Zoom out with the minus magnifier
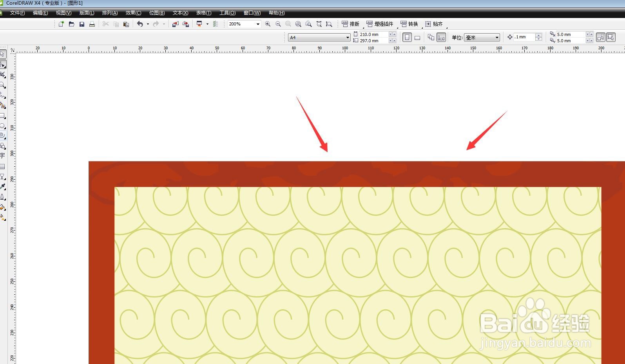Image resolution: width=625 pixels, height=364 pixels. click(x=278, y=24)
